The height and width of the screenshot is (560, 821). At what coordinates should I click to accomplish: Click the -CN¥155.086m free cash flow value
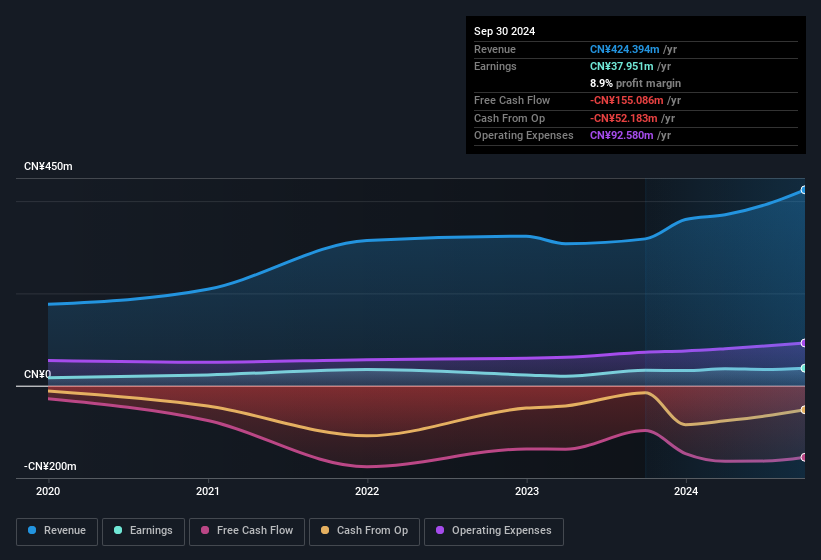(x=627, y=100)
